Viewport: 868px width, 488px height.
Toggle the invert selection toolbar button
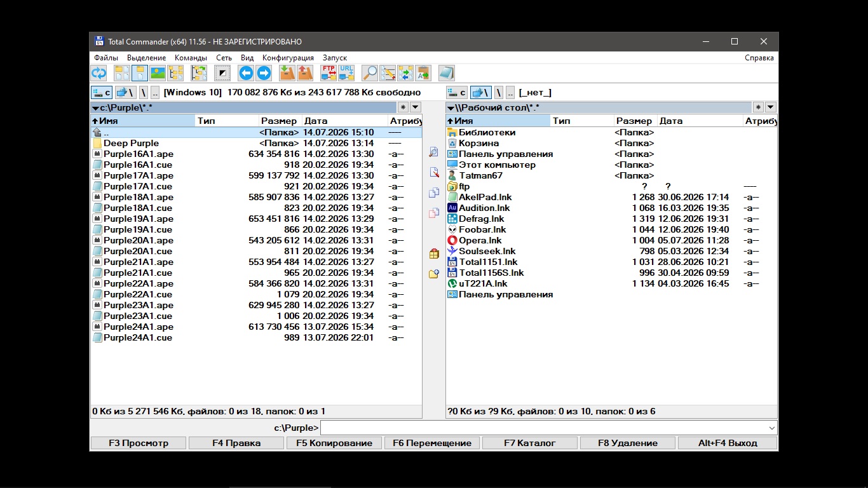[222, 73]
